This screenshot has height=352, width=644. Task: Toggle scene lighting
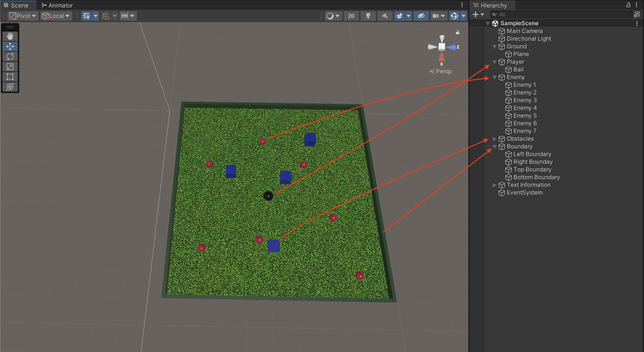pyautogui.click(x=368, y=16)
